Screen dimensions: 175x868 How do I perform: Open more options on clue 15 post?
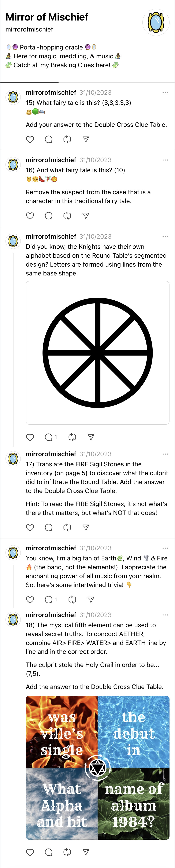[x=165, y=93]
